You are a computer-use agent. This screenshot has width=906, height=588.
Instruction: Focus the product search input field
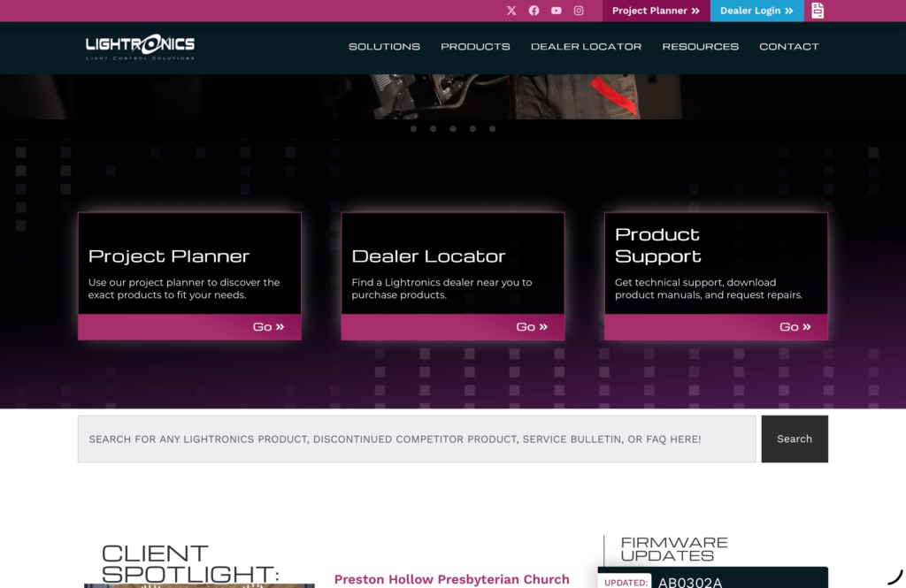coord(417,439)
